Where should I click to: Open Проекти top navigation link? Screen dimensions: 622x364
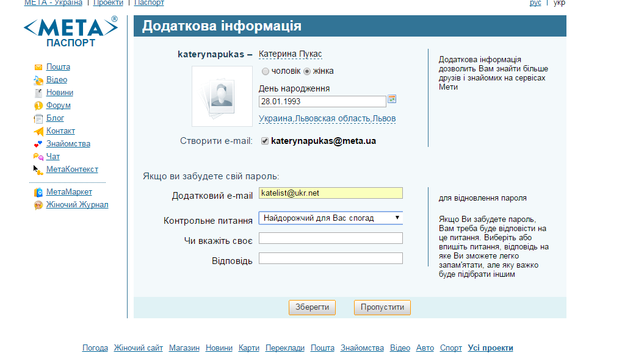[x=108, y=3]
